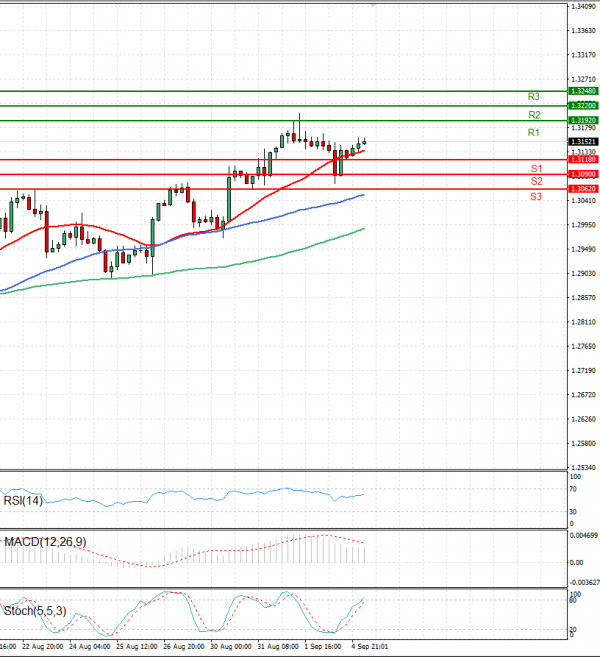Viewport: 600px width, 657px height.
Task: Click the R3 resistance label
Action: (x=534, y=97)
